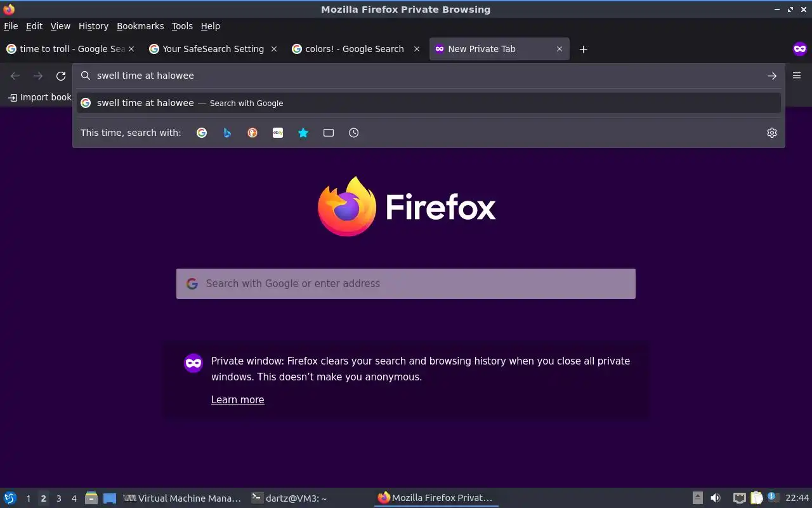The image size is (812, 508).
Task: Go forward one page
Action: tap(38, 76)
